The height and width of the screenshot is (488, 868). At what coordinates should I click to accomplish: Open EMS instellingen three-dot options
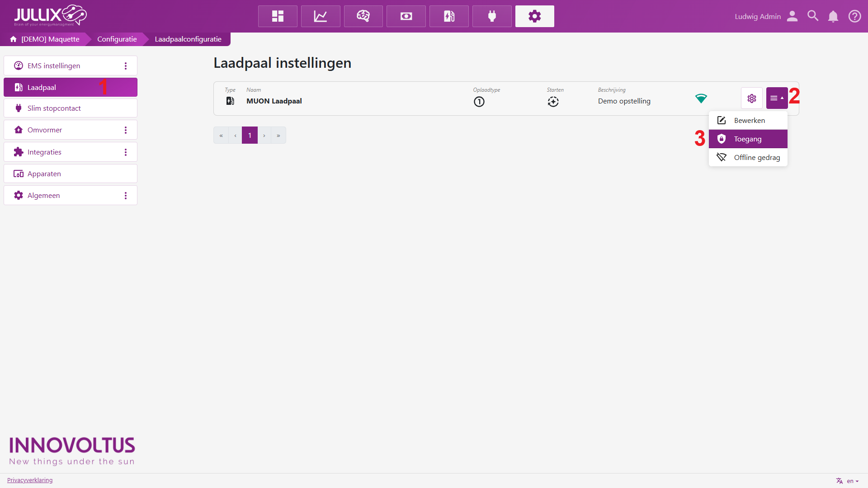click(x=126, y=66)
